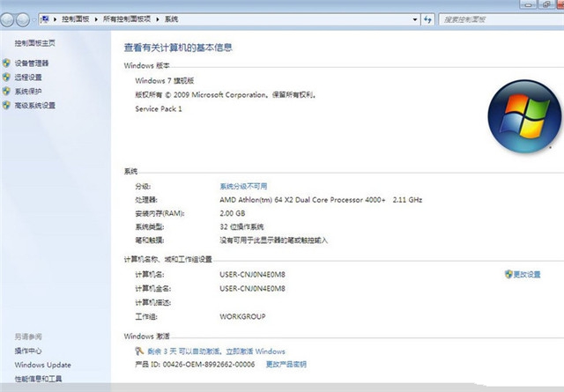Click the shield icon beside 更改设置
The image size is (564, 392).
click(x=508, y=274)
